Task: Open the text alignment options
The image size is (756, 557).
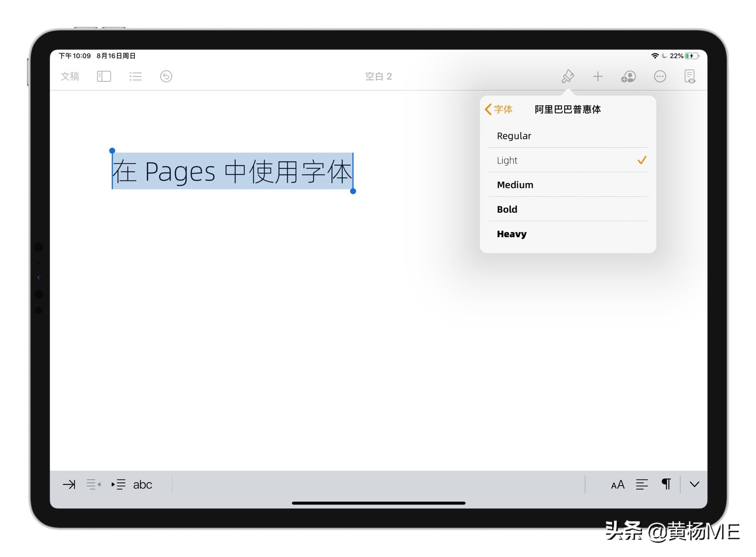Action: tap(642, 485)
